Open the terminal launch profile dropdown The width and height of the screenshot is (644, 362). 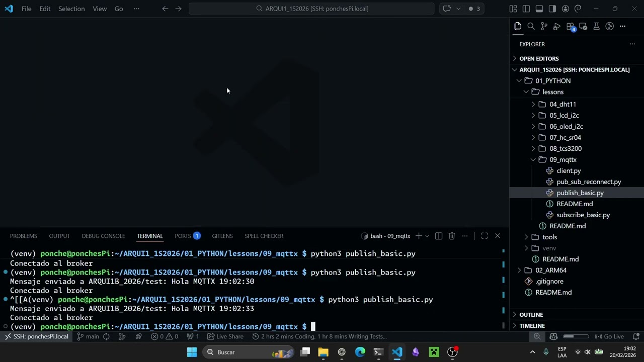coord(427,236)
